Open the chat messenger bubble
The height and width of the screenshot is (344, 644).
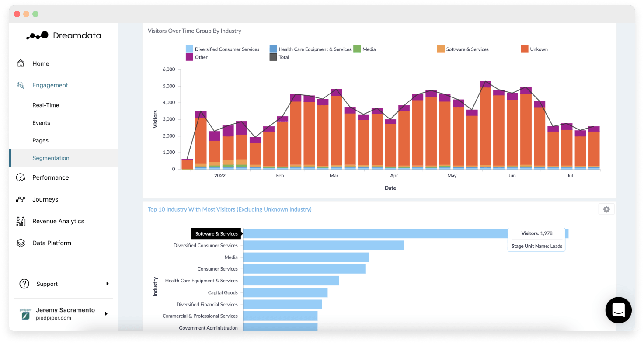(x=618, y=310)
